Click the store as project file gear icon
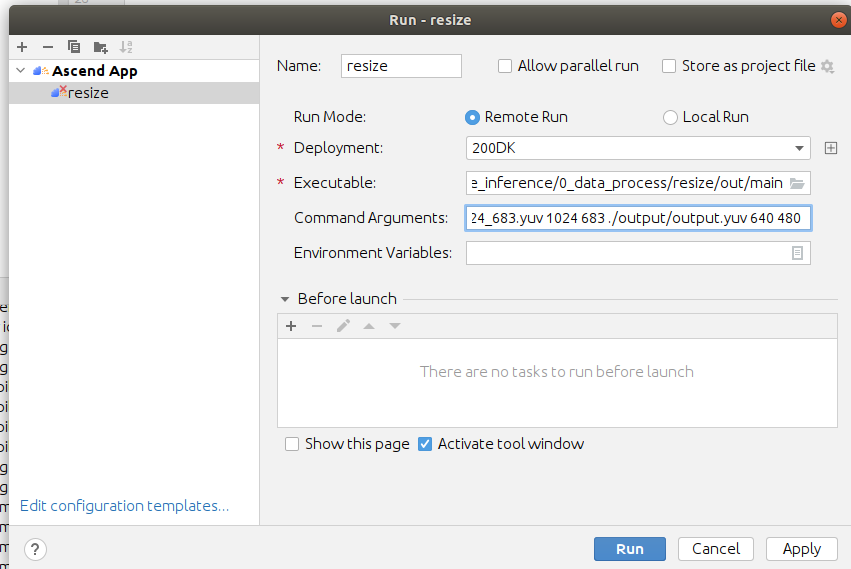Screen dimensions: 851x569 [x=827, y=67]
